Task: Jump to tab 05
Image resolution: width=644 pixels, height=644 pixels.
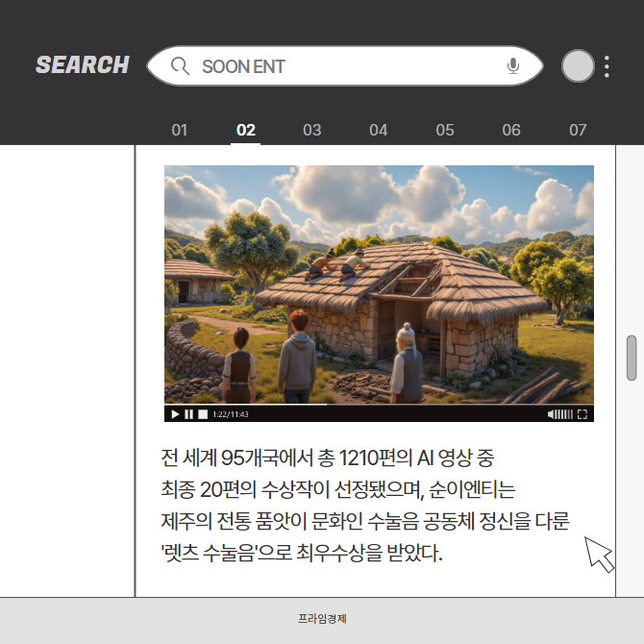Action: point(445,130)
